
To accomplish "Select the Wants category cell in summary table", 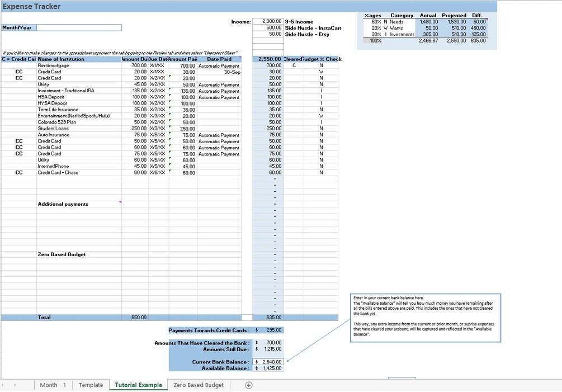I will pyautogui.click(x=402, y=28).
